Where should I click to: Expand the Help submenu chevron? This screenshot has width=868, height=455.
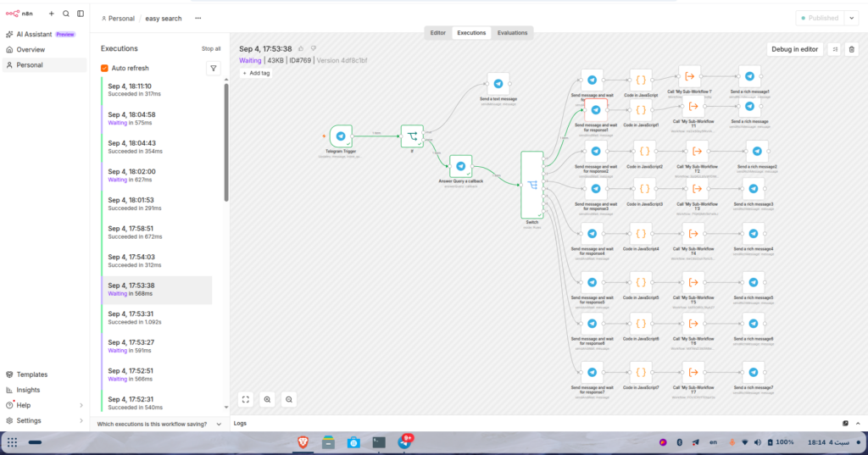(x=81, y=406)
